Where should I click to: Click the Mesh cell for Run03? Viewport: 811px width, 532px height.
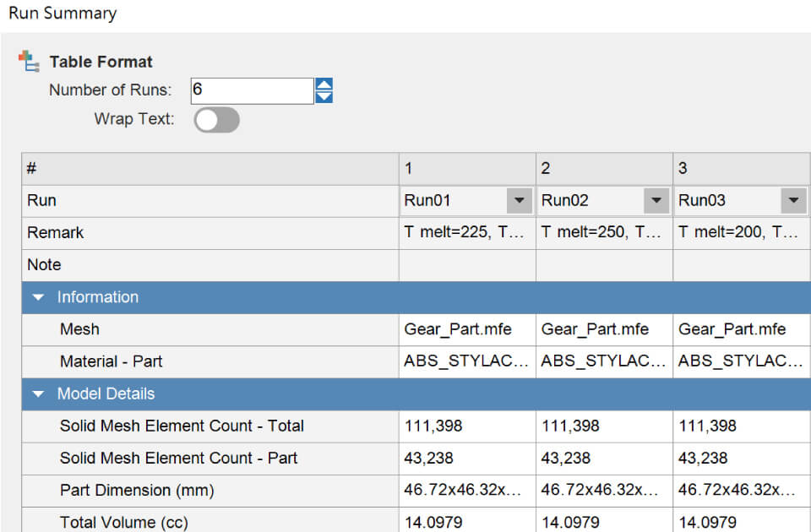(x=740, y=329)
